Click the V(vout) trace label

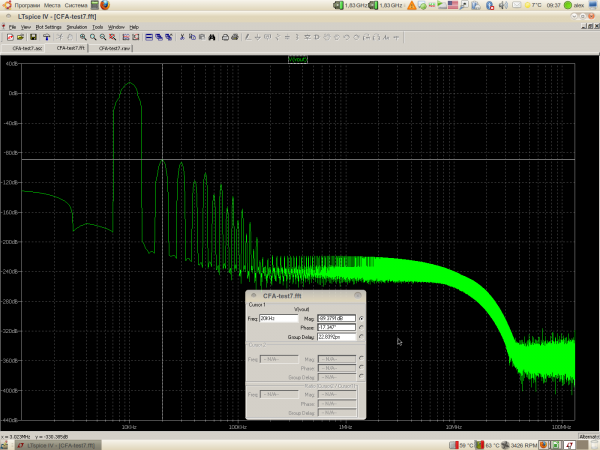298,59
